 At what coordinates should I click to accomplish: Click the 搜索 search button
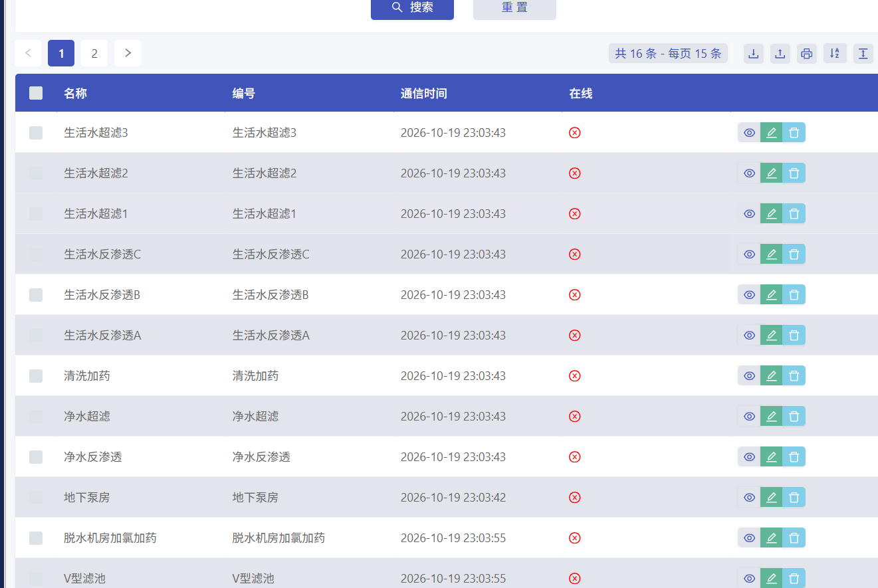[412, 8]
